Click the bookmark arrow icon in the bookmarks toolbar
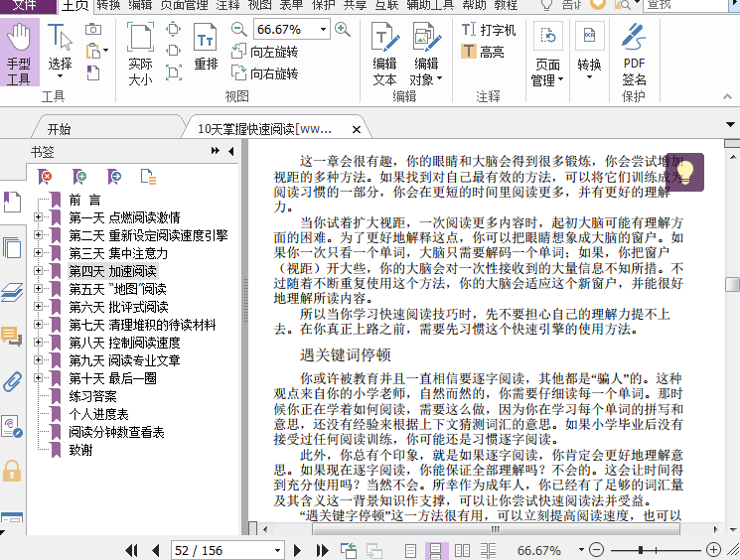The image size is (740, 560). [x=114, y=177]
